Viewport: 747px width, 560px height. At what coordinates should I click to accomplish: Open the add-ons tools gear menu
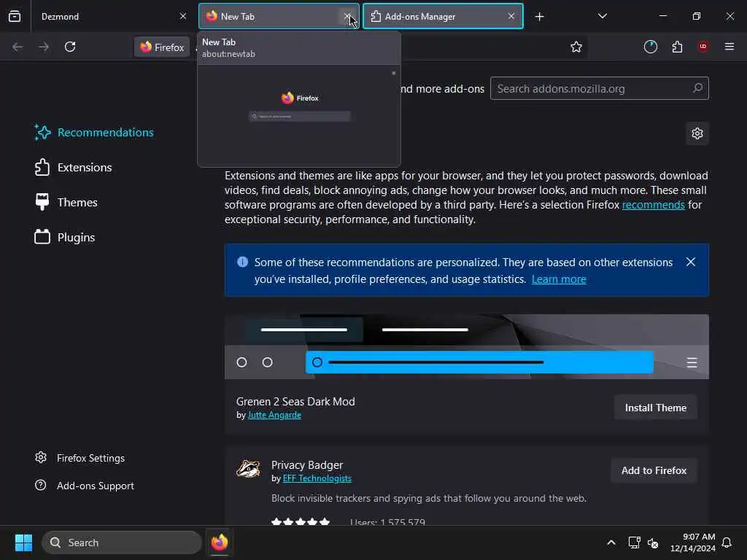[x=697, y=133]
